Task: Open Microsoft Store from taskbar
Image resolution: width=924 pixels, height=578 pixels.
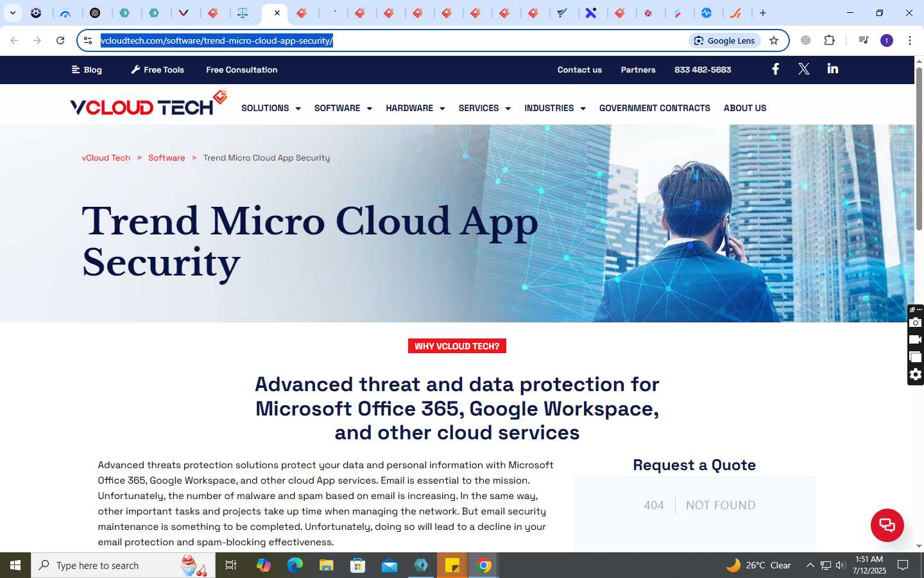Action: 358,565
